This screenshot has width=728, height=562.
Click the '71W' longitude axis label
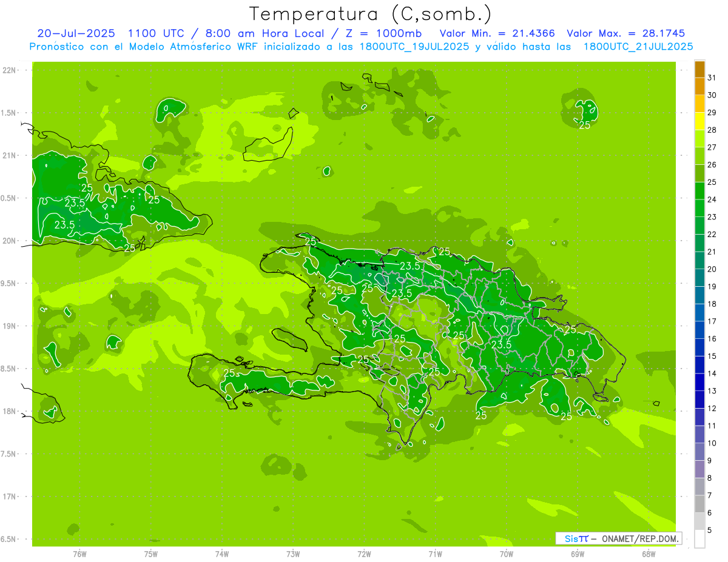coord(435,554)
